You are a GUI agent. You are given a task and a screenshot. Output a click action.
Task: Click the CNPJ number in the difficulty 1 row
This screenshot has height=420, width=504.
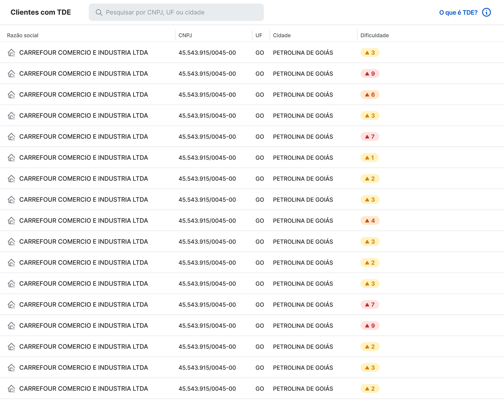(x=207, y=158)
